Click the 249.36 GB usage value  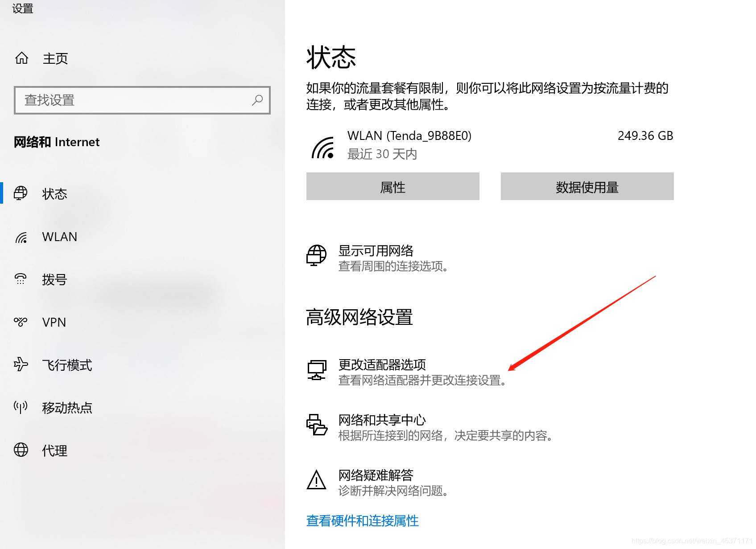pos(645,135)
